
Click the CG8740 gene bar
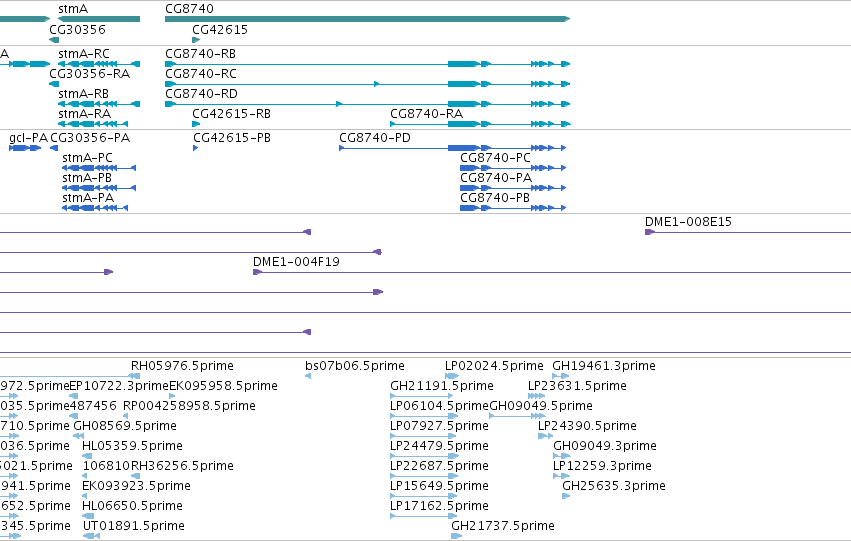click(x=367, y=19)
